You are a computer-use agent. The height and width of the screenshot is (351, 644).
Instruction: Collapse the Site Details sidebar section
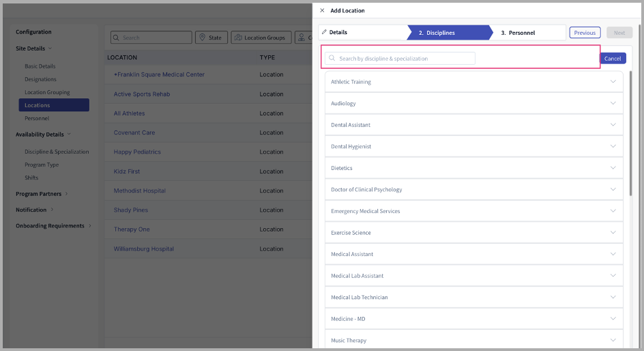(50, 48)
